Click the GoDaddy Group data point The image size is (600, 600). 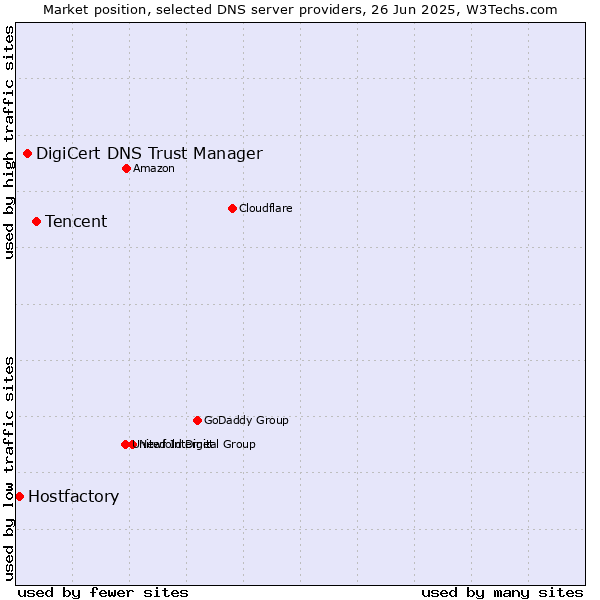(197, 421)
